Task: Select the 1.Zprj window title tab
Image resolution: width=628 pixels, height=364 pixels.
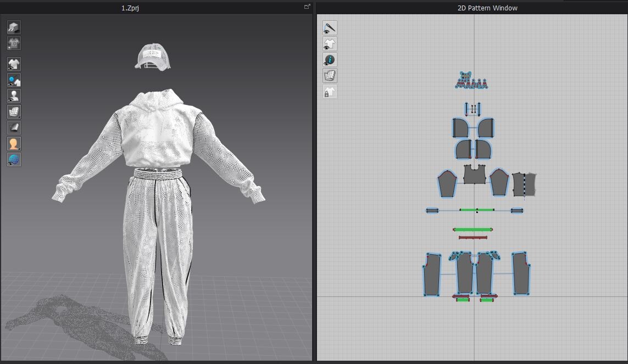Action: (x=130, y=8)
